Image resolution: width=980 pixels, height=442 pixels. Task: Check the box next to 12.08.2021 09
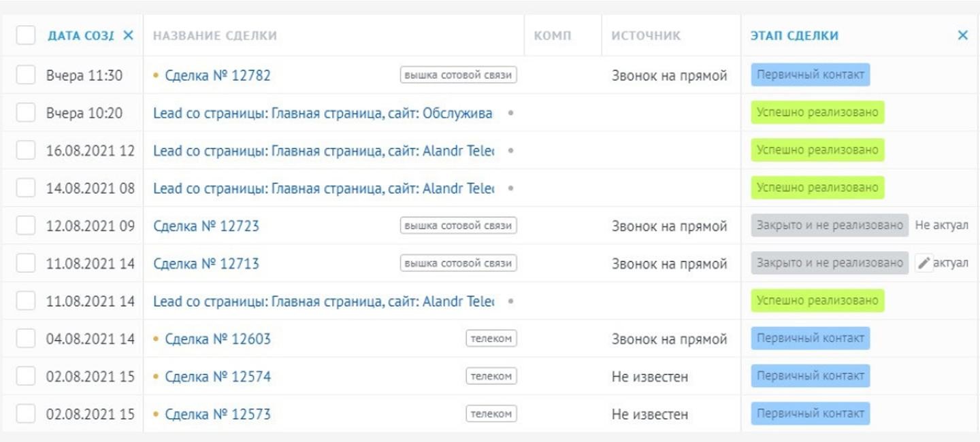click(26, 226)
